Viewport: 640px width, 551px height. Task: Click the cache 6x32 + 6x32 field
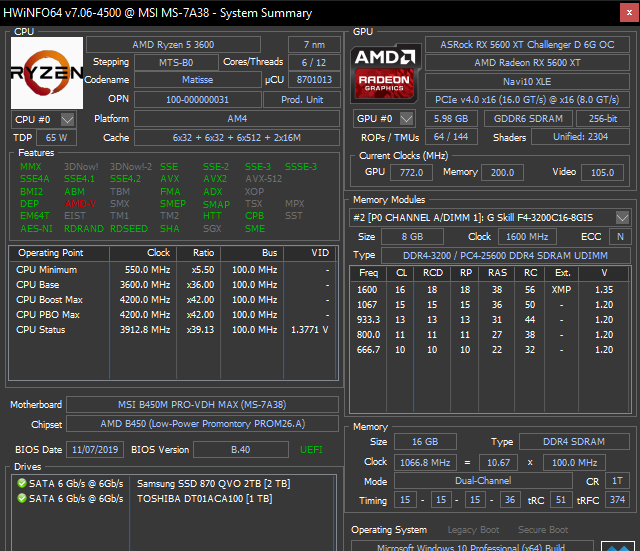(x=237, y=138)
